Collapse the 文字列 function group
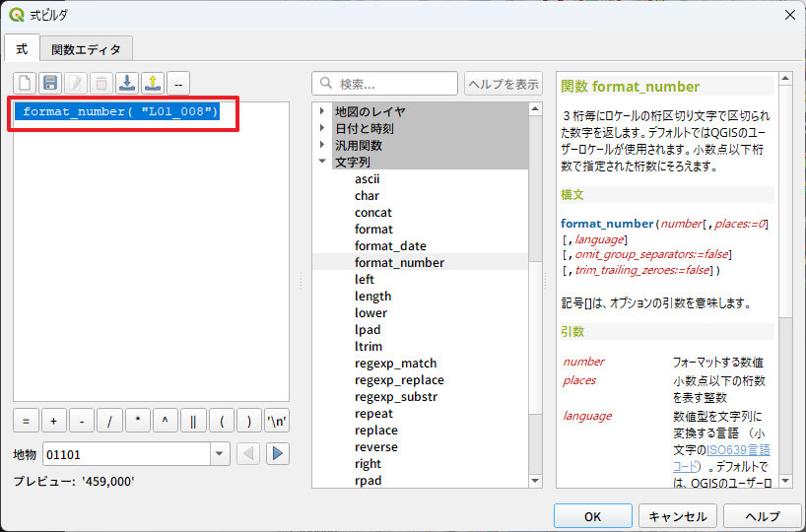The height and width of the screenshot is (532, 806). point(322,162)
